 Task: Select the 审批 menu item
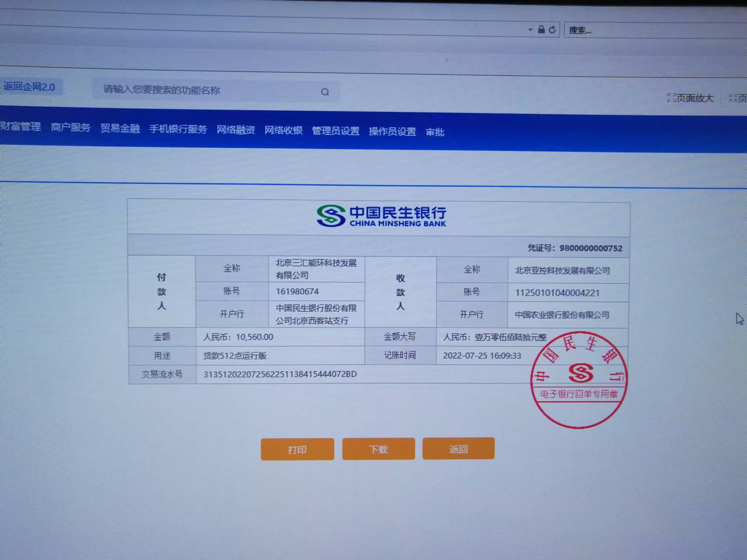(x=435, y=132)
